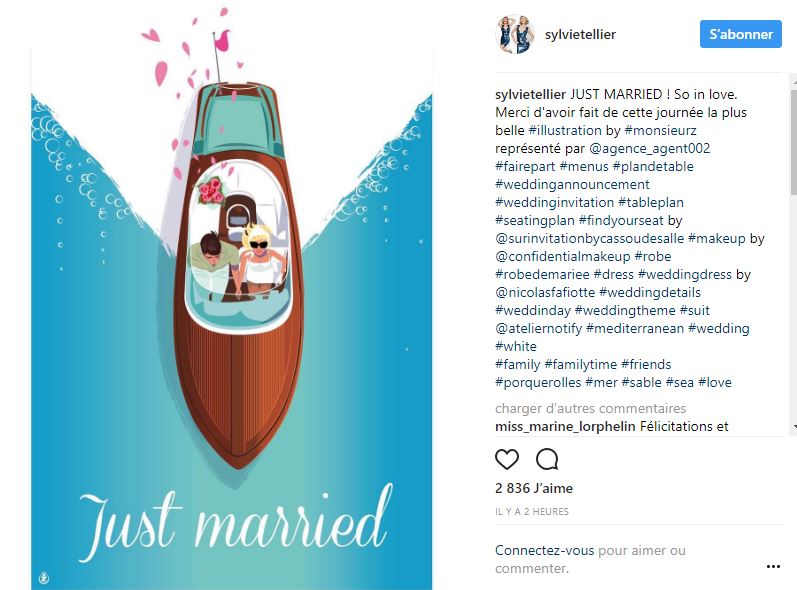
Task: Show the list of 2 836 J'aime likes
Action: pyautogui.click(x=534, y=488)
